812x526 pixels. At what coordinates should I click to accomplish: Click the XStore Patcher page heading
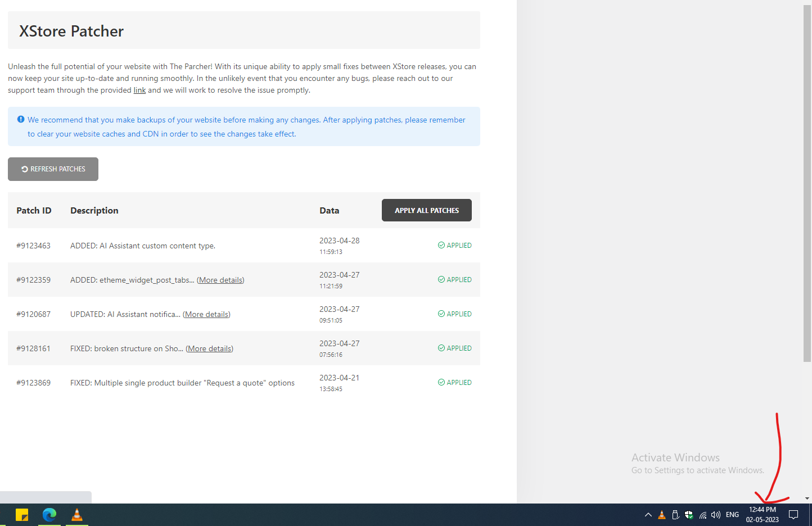coord(71,31)
